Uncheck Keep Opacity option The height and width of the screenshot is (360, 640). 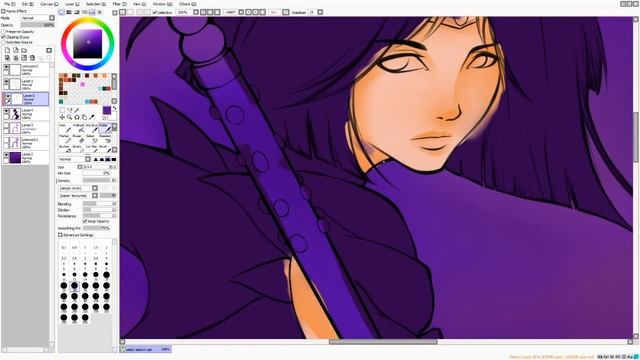[85, 221]
